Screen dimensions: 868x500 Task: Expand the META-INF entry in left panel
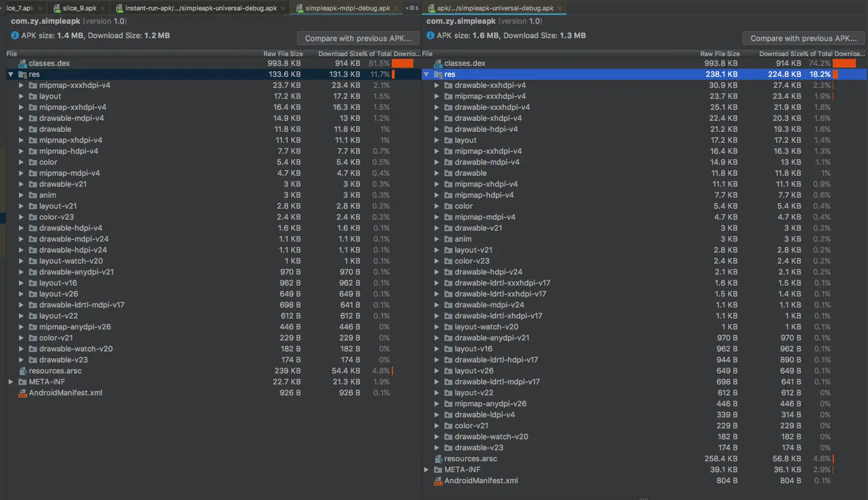[x=10, y=382]
